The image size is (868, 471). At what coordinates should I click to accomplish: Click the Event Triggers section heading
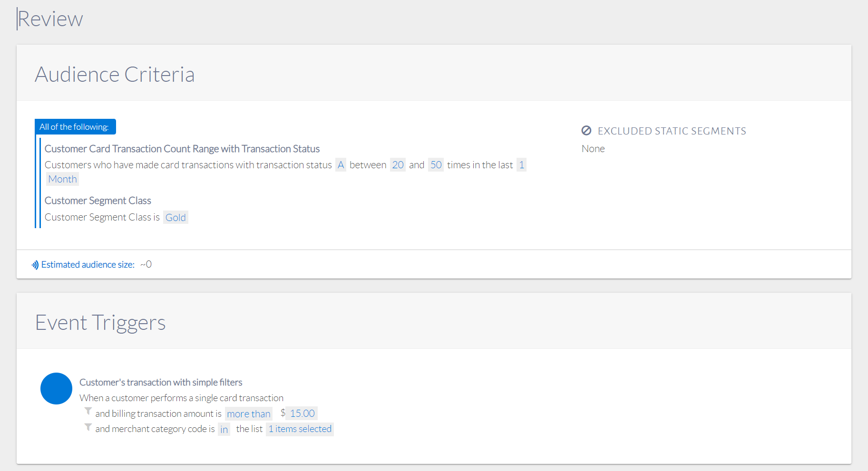tap(100, 323)
